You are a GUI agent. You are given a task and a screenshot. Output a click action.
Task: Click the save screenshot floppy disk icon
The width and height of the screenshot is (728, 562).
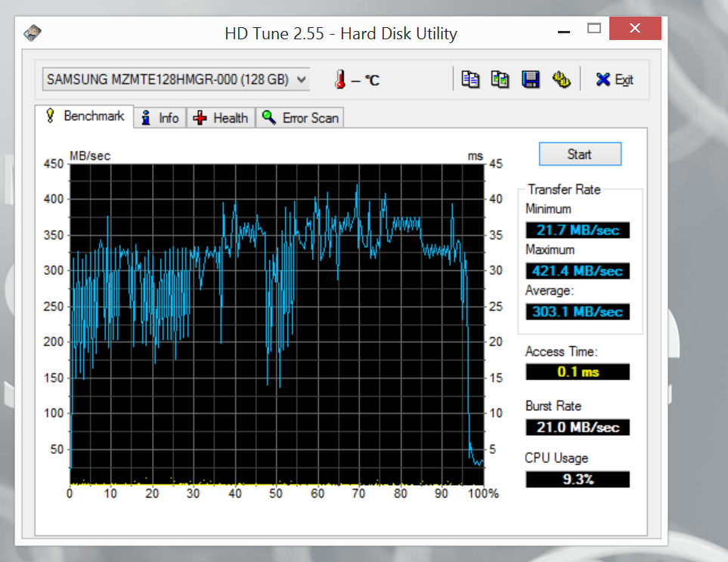(530, 79)
